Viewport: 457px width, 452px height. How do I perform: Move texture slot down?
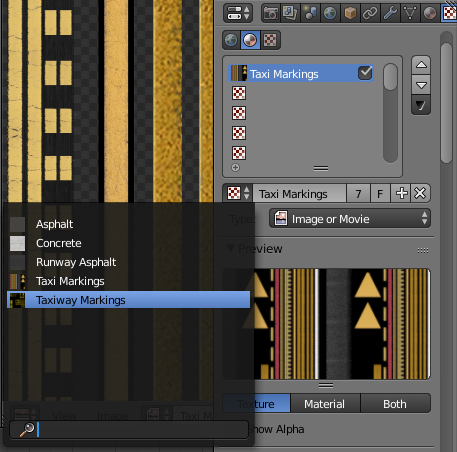click(x=421, y=85)
